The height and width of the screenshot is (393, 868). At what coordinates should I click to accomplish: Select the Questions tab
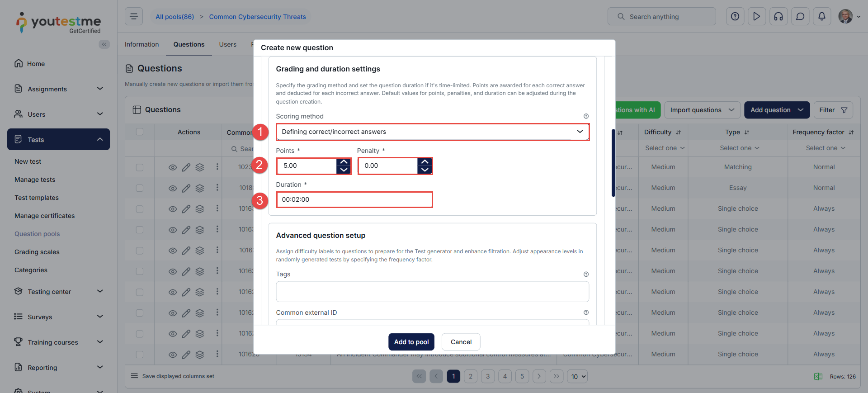coord(189,44)
